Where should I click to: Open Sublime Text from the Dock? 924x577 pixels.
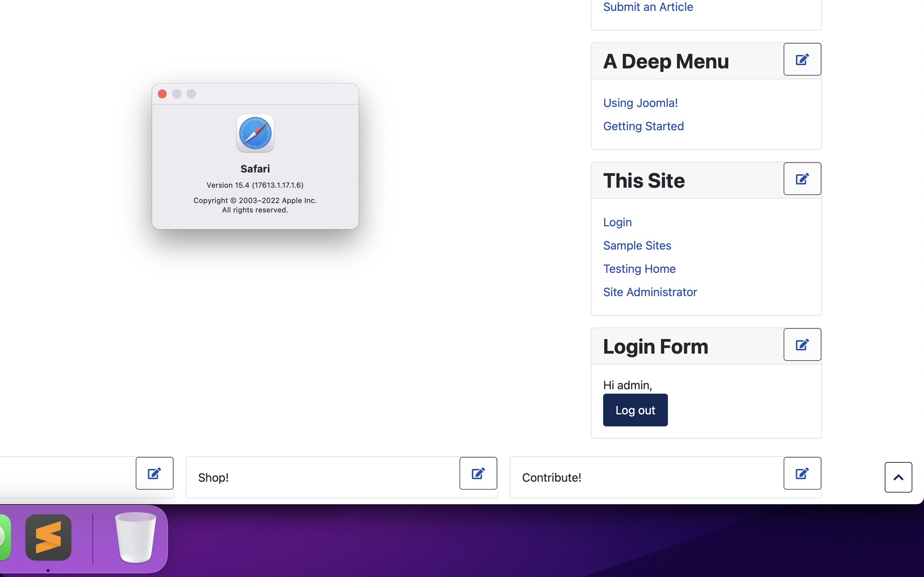48,537
